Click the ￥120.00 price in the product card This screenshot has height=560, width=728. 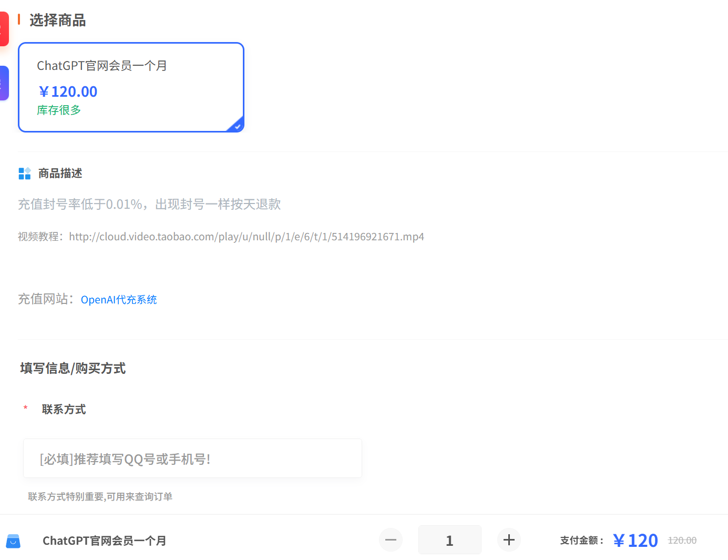(x=68, y=91)
